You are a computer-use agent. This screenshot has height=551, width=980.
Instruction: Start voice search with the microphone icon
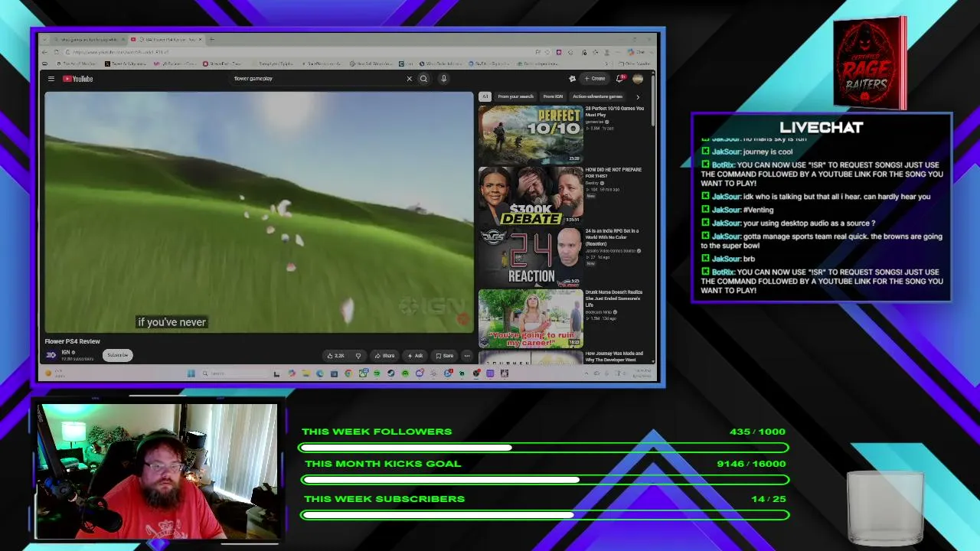coord(443,79)
